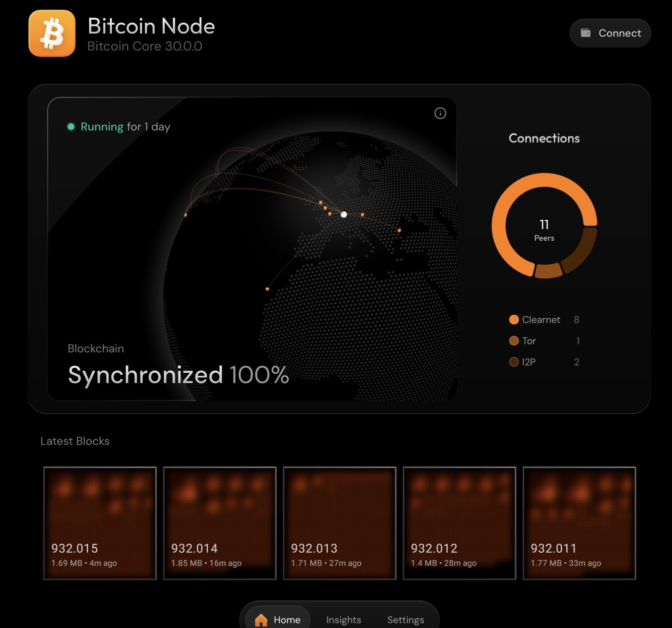Open the Settings tab
This screenshot has height=628, width=672.
point(405,620)
